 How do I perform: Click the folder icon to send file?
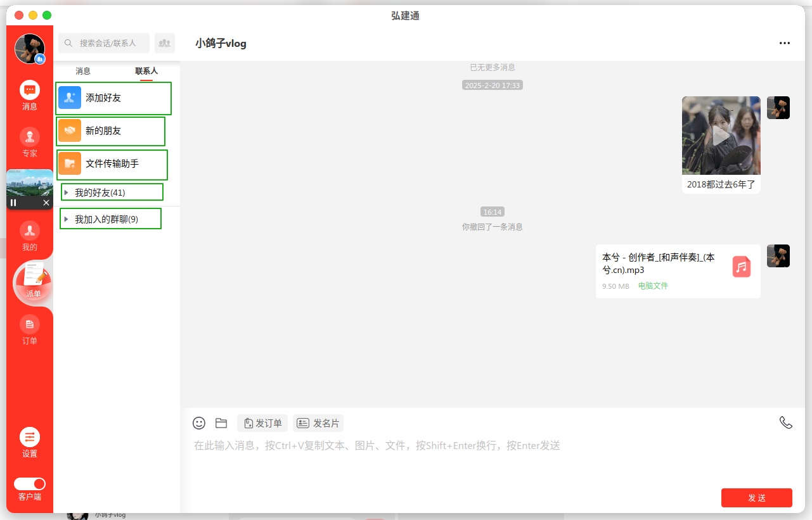click(x=221, y=423)
